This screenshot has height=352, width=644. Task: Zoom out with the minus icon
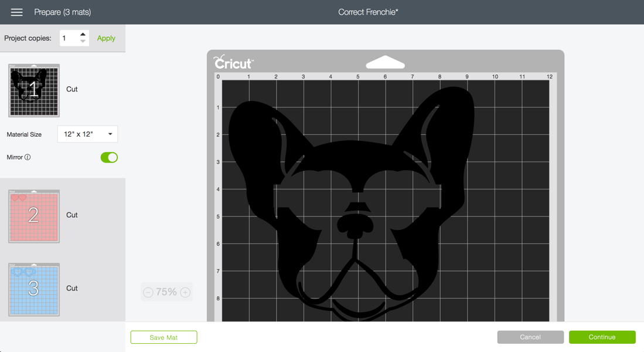148,292
